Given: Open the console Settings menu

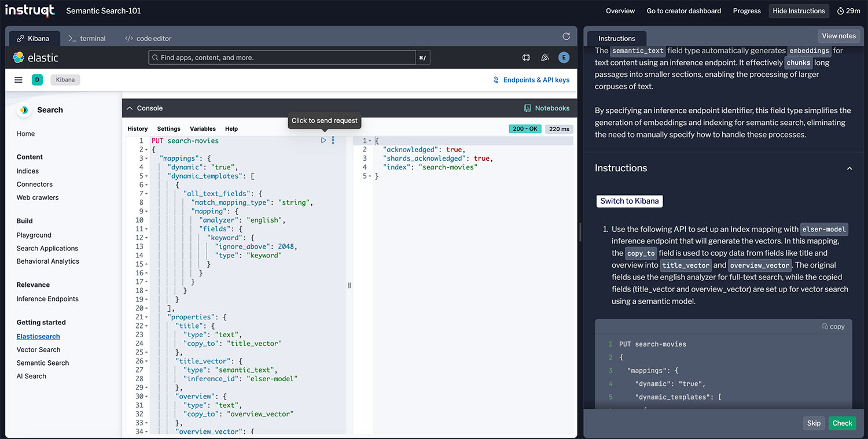Looking at the screenshot, I should (169, 128).
